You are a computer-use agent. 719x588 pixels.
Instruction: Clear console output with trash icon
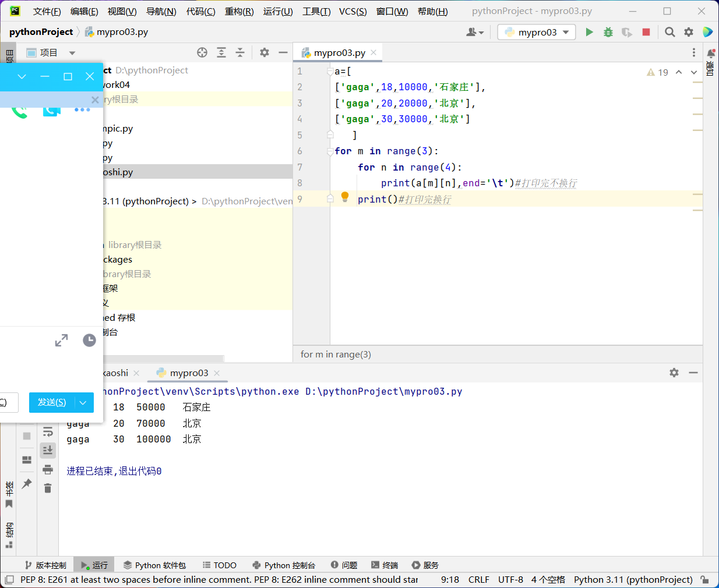(x=48, y=488)
